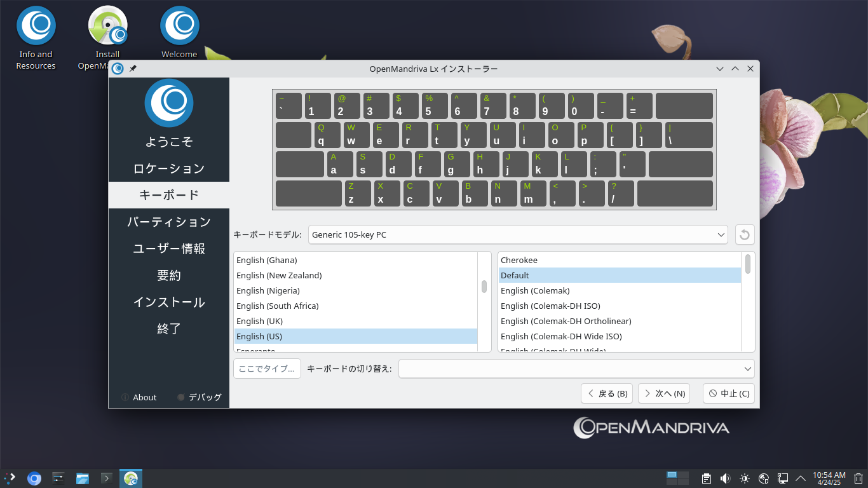Open the application launcher in the taskbar
Viewport: 868px width, 488px height.
[x=10, y=478]
